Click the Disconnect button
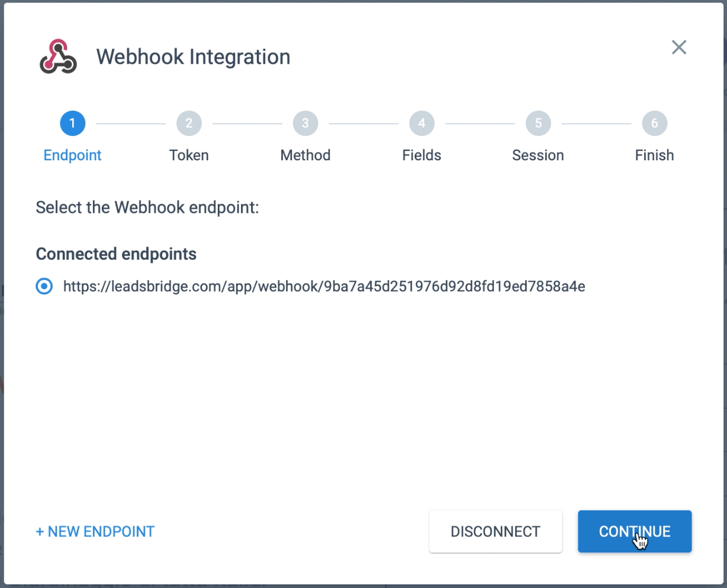The height and width of the screenshot is (588, 727). pyautogui.click(x=496, y=532)
